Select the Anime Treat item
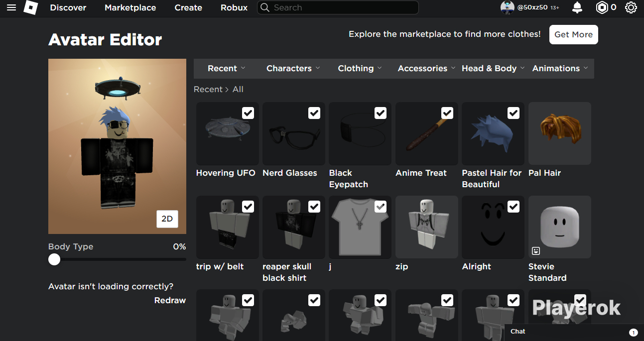Screen dimensions: 644x341 pos(427,133)
